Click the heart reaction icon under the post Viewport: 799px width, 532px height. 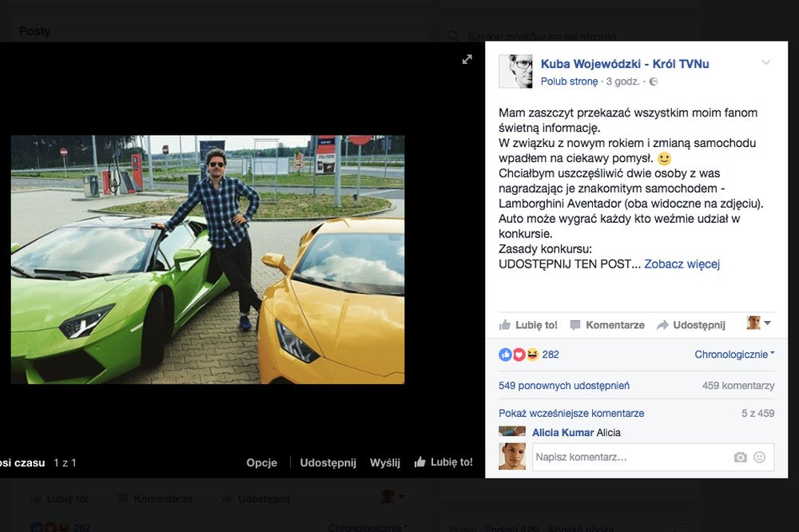click(x=517, y=354)
